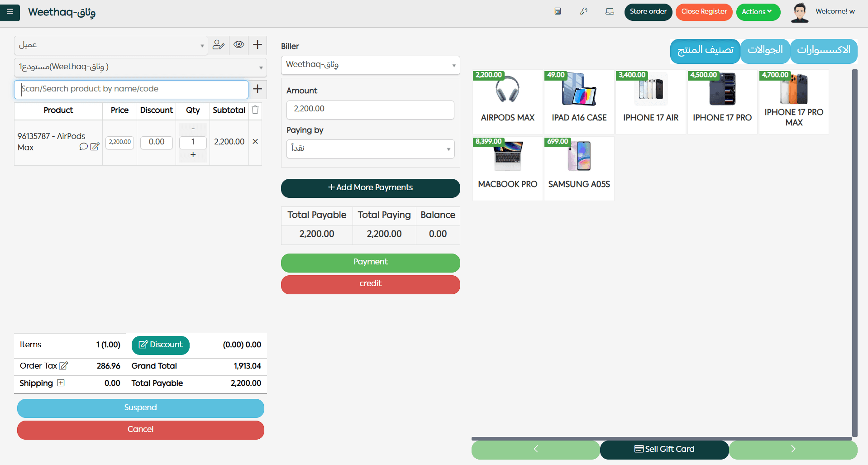Click the keyboard shortcuts key icon
868x465 pixels.
[583, 12]
